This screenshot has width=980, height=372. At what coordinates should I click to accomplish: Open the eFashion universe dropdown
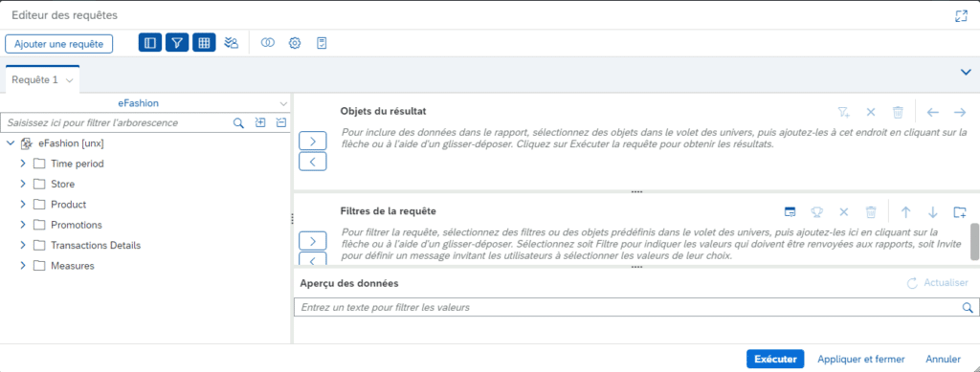pyautogui.click(x=283, y=103)
